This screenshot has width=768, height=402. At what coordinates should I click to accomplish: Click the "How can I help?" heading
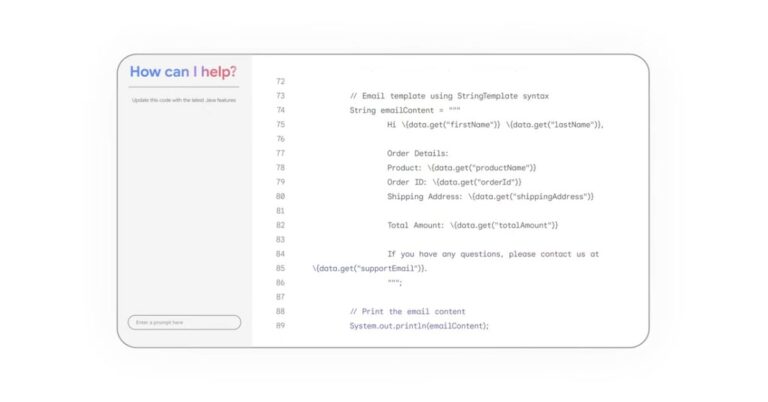coord(183,72)
